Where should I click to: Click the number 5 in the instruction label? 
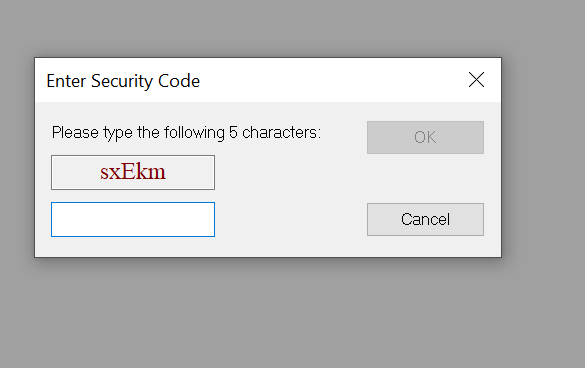pos(233,132)
